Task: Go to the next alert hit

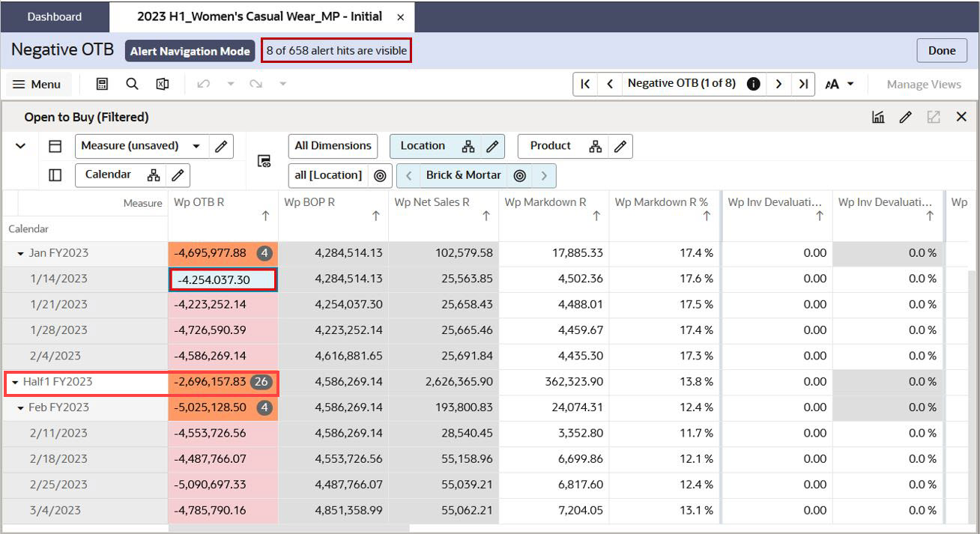Action: 779,84
